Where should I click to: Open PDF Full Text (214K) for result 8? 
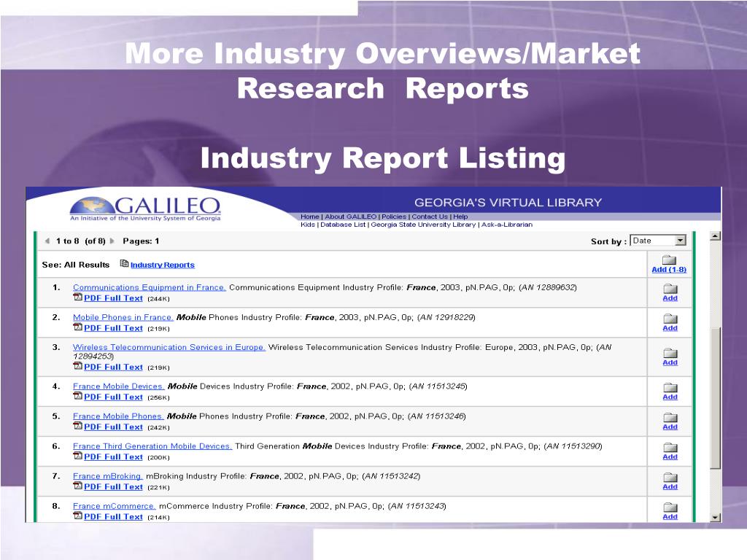(113, 517)
